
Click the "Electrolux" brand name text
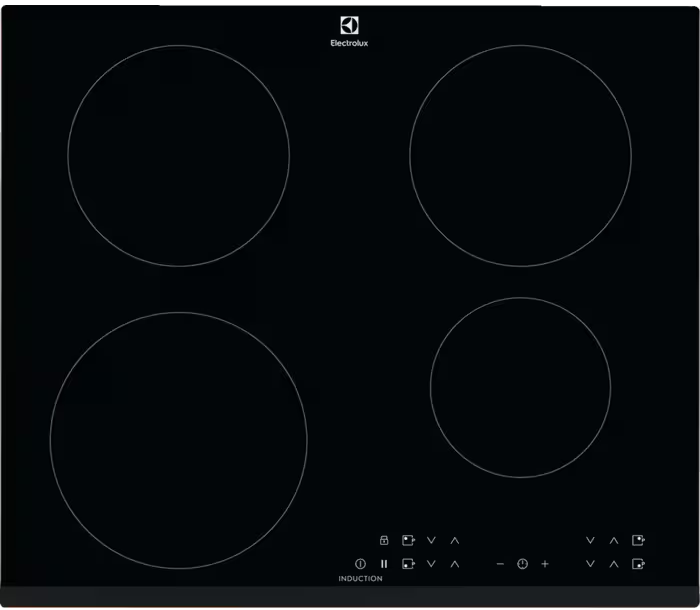[x=349, y=43]
